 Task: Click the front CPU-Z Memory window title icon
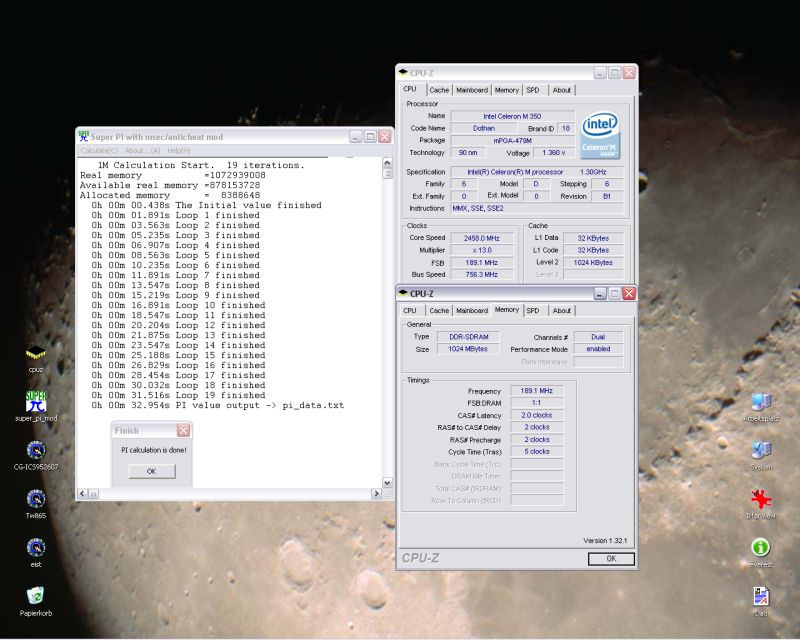point(403,293)
